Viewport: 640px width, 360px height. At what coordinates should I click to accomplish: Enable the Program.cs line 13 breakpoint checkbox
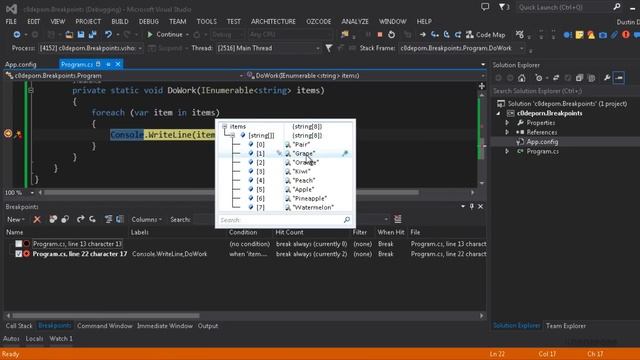(x=19, y=244)
